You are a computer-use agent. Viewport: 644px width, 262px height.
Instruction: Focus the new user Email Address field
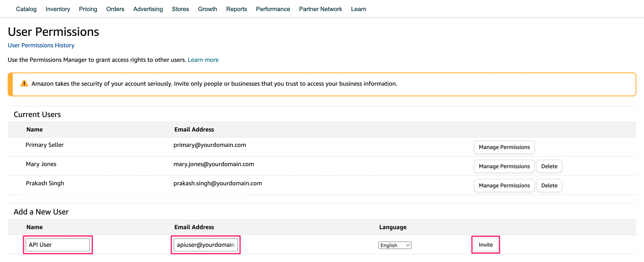coord(206,245)
